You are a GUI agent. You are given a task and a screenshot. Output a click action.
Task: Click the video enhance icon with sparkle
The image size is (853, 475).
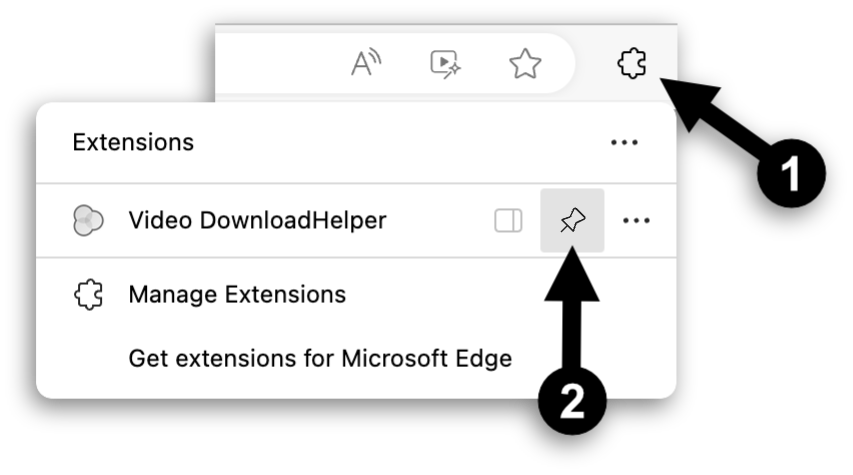tap(444, 64)
